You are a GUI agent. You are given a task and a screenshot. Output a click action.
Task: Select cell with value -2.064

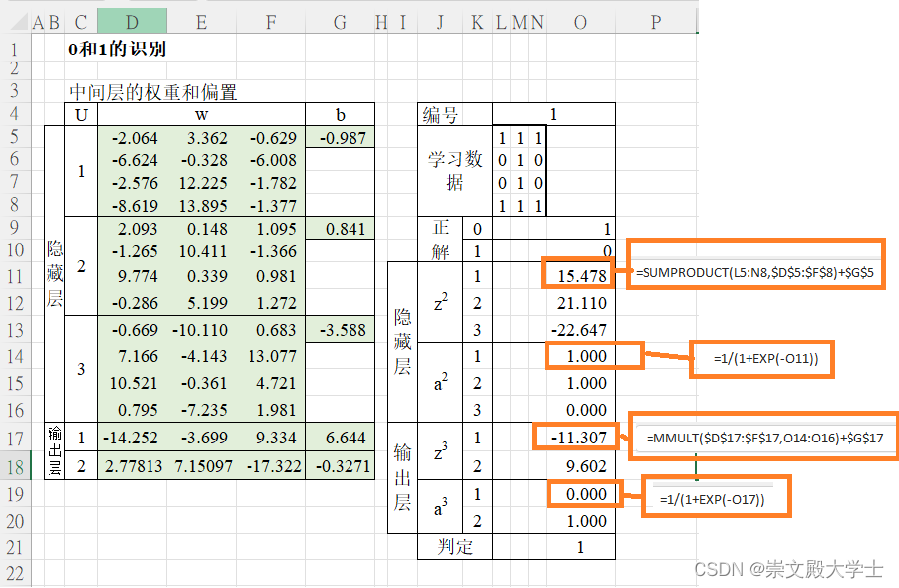click(x=133, y=138)
